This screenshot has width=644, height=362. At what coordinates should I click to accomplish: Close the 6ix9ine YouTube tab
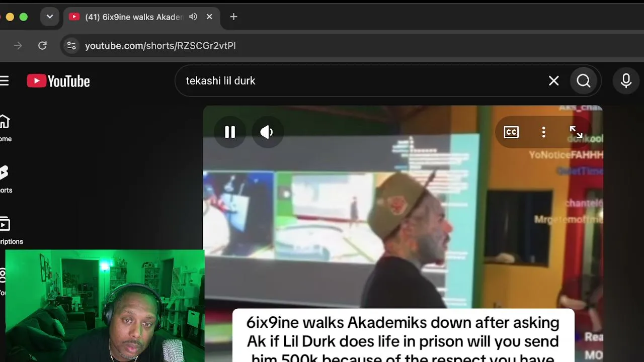tap(209, 17)
